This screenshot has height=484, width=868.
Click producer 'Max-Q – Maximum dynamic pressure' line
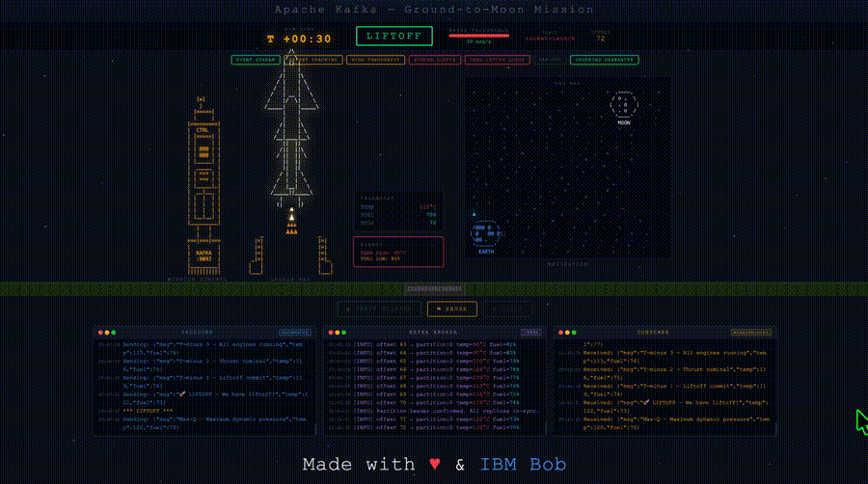click(203, 423)
